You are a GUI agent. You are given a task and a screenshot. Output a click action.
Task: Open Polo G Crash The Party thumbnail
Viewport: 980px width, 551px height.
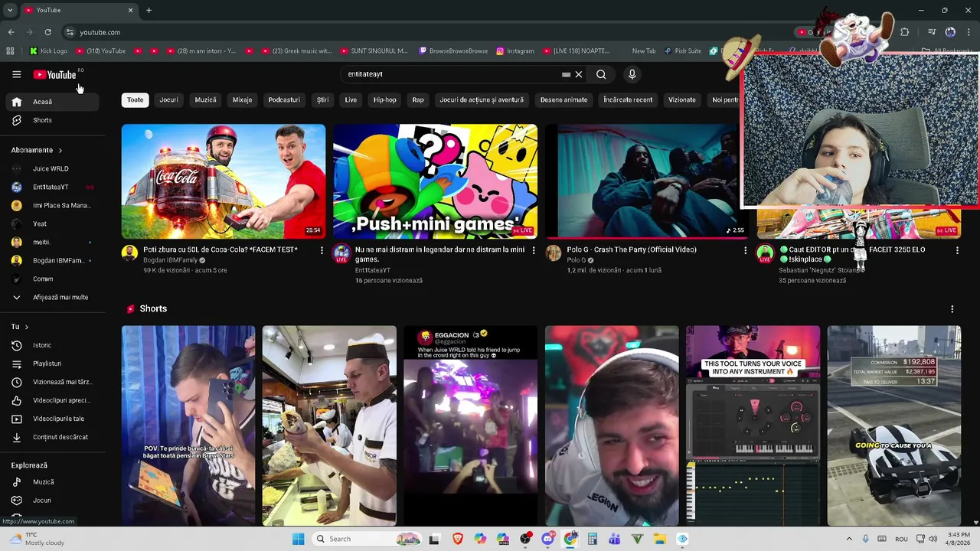[x=647, y=181]
